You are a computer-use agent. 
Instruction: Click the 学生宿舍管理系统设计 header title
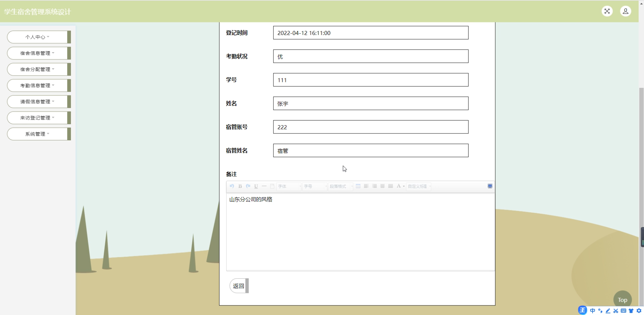click(x=37, y=12)
